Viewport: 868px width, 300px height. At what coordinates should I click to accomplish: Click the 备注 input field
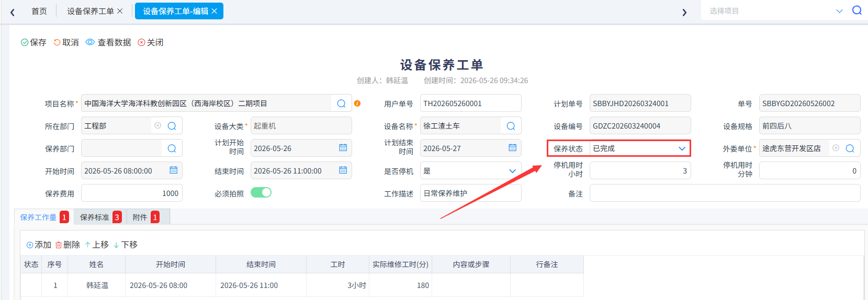click(x=725, y=193)
